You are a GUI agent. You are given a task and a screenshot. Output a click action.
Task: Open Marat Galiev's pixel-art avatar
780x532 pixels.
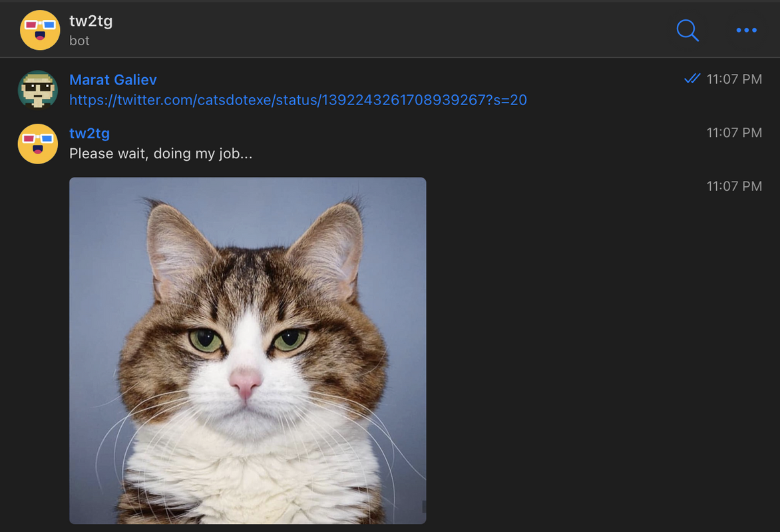[38, 90]
